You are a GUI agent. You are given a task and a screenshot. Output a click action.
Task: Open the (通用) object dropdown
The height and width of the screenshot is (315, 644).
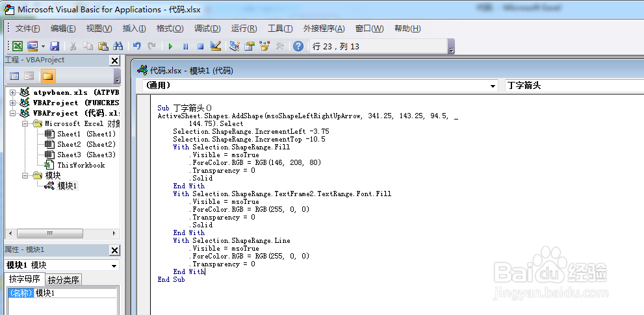pyautogui.click(x=493, y=86)
